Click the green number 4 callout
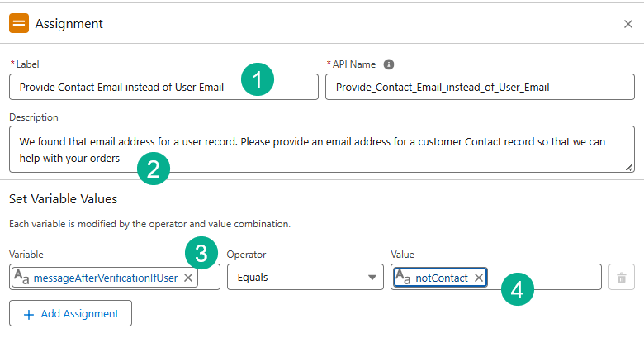The width and height of the screenshot is (644, 338). pos(517,290)
